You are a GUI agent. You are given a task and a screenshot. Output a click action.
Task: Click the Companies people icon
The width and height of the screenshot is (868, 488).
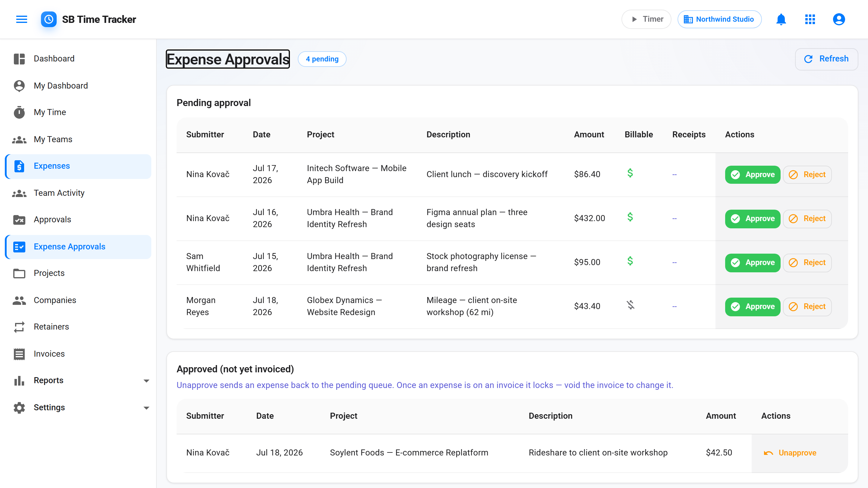pyautogui.click(x=19, y=300)
